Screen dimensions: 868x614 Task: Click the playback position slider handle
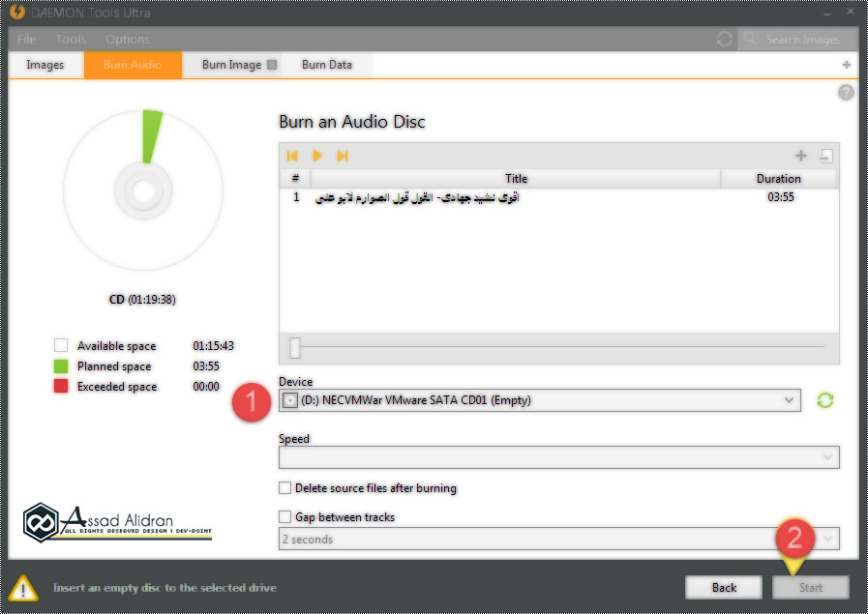[x=295, y=348]
